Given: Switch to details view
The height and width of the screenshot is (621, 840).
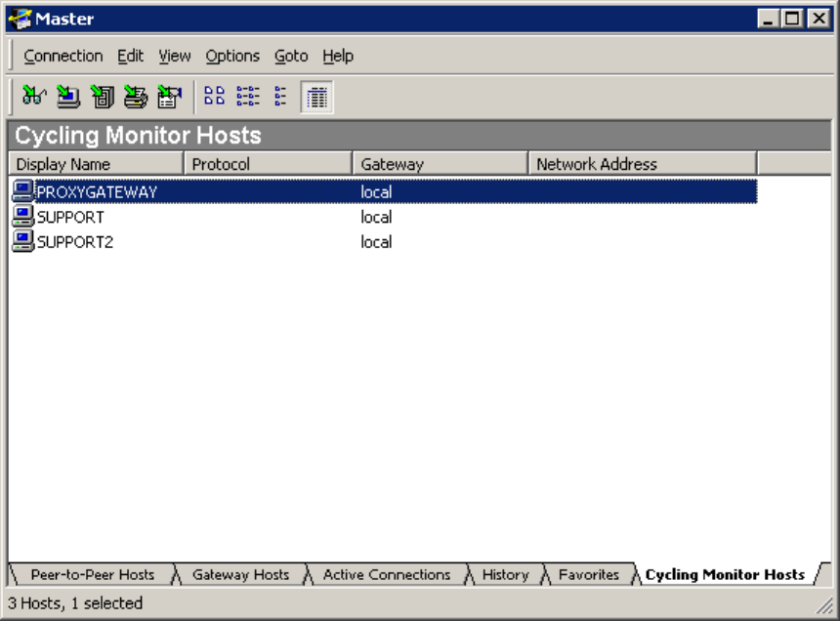Looking at the screenshot, I should pos(317,98).
